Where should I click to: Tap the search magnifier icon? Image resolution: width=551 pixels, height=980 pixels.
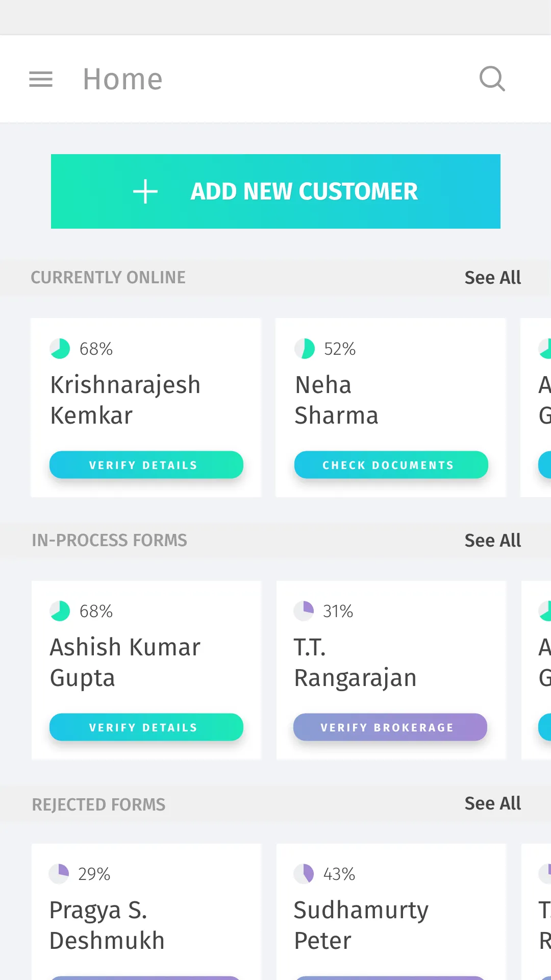click(x=492, y=79)
